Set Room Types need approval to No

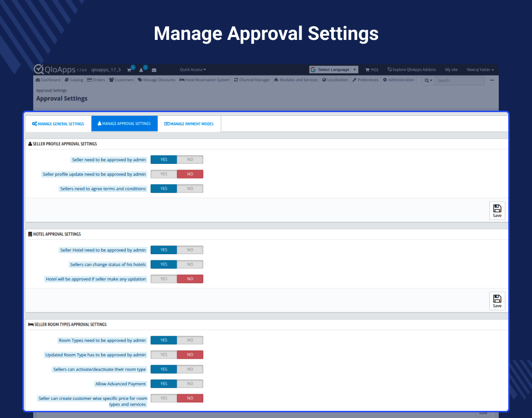(x=190, y=340)
